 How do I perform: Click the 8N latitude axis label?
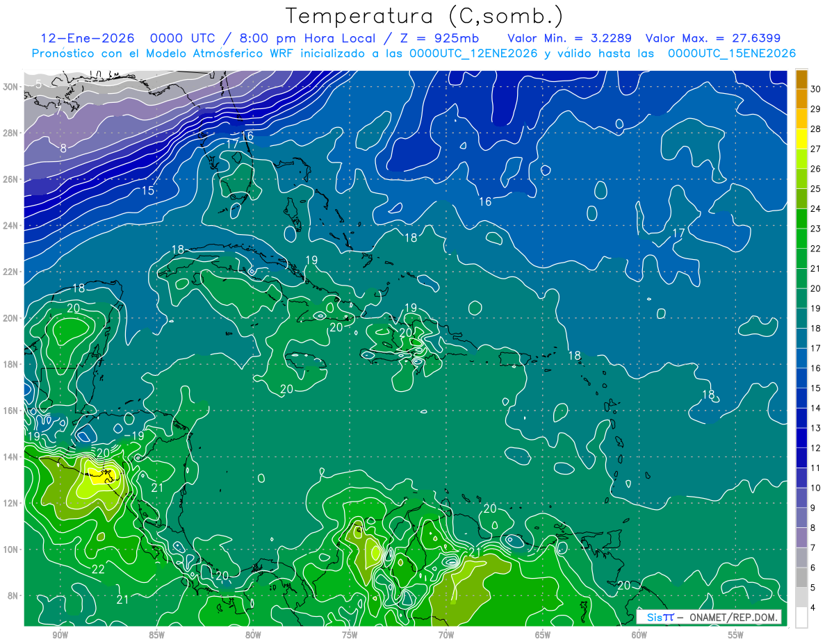click(x=13, y=595)
